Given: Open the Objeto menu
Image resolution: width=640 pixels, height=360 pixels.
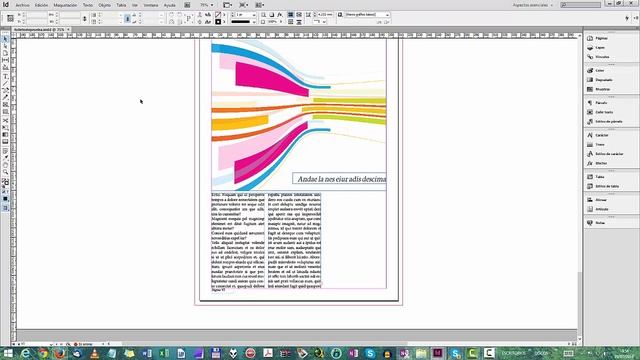Looking at the screenshot, I should [x=104, y=5].
